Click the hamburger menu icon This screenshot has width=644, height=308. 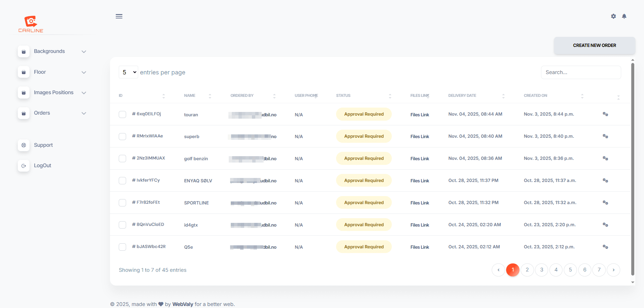pyautogui.click(x=119, y=16)
